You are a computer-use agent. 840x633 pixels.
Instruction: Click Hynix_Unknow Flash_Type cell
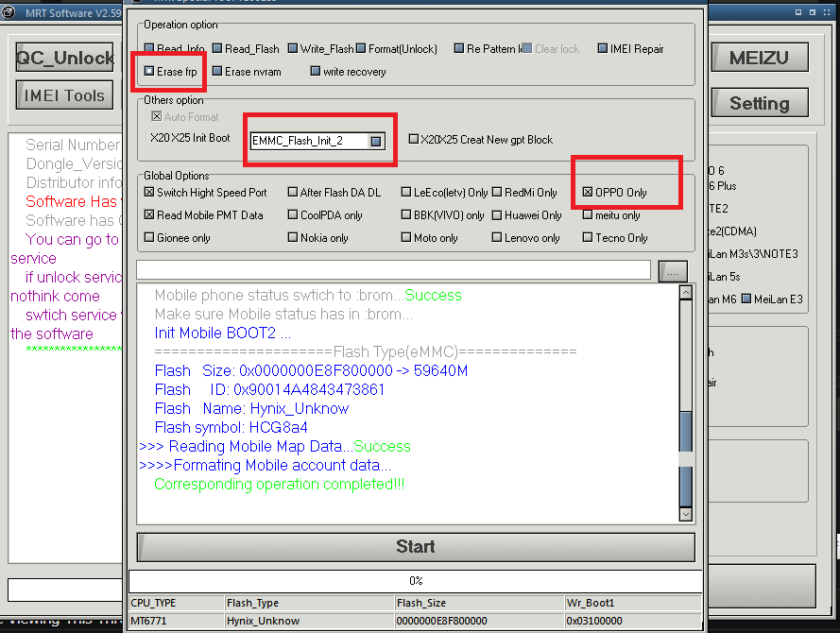coord(310,621)
